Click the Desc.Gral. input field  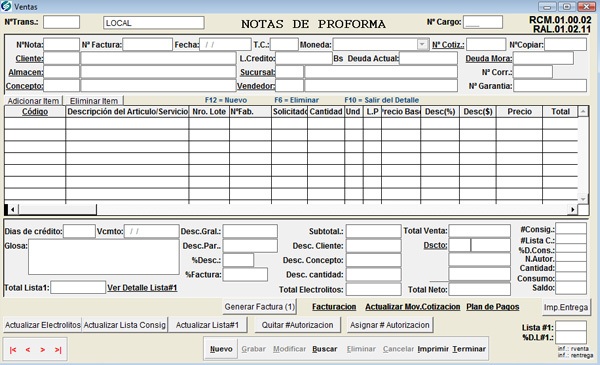250,231
